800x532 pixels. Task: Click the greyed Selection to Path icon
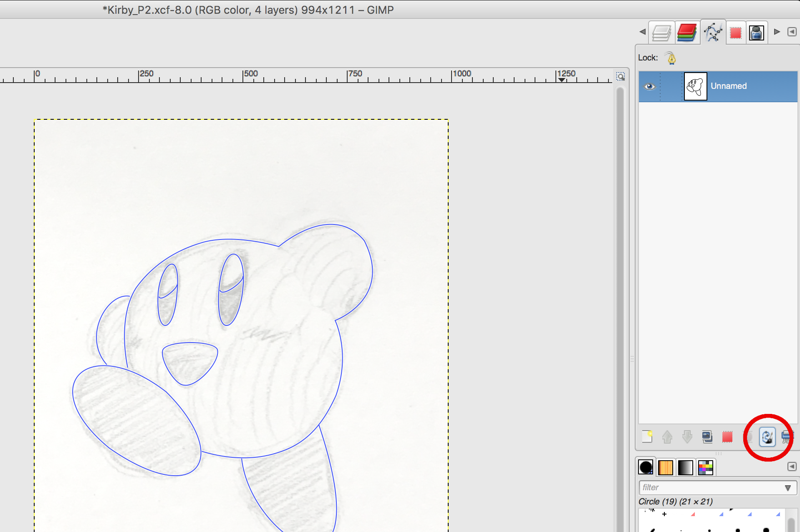point(749,436)
